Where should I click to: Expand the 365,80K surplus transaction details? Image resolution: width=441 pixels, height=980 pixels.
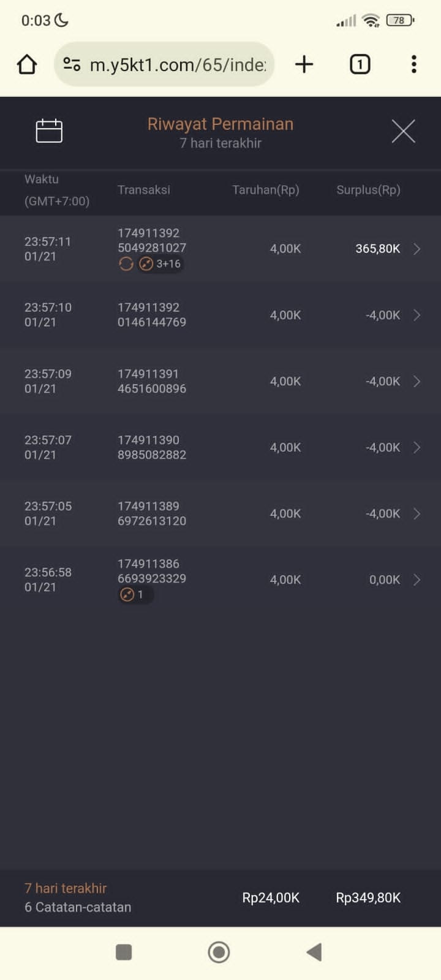point(417,249)
